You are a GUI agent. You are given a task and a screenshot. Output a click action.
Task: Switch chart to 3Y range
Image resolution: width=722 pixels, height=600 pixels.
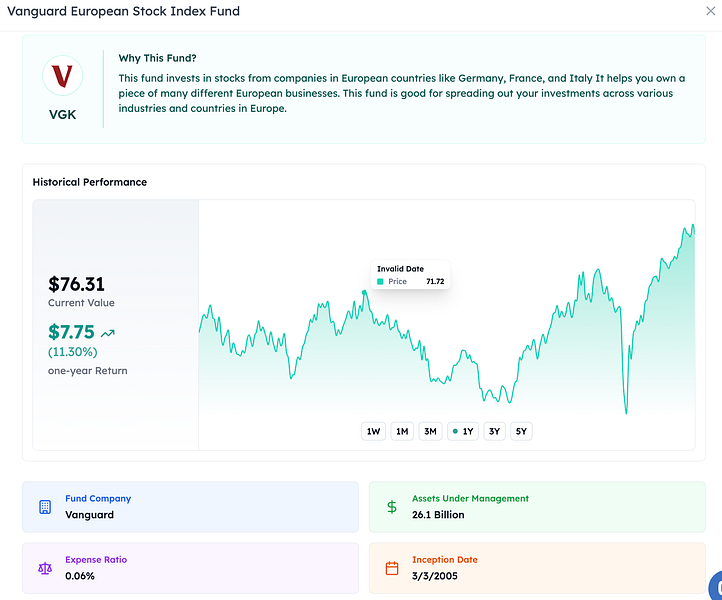tap(494, 431)
